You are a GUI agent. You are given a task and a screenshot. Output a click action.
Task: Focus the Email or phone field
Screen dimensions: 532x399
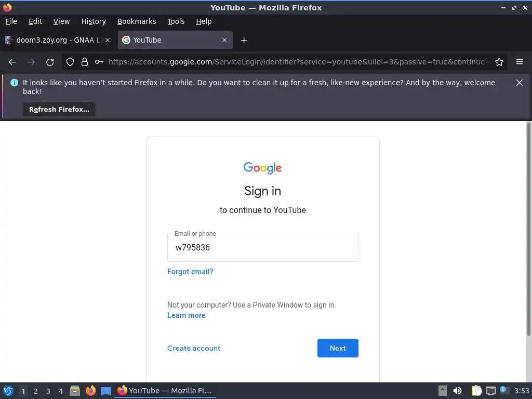click(x=262, y=247)
